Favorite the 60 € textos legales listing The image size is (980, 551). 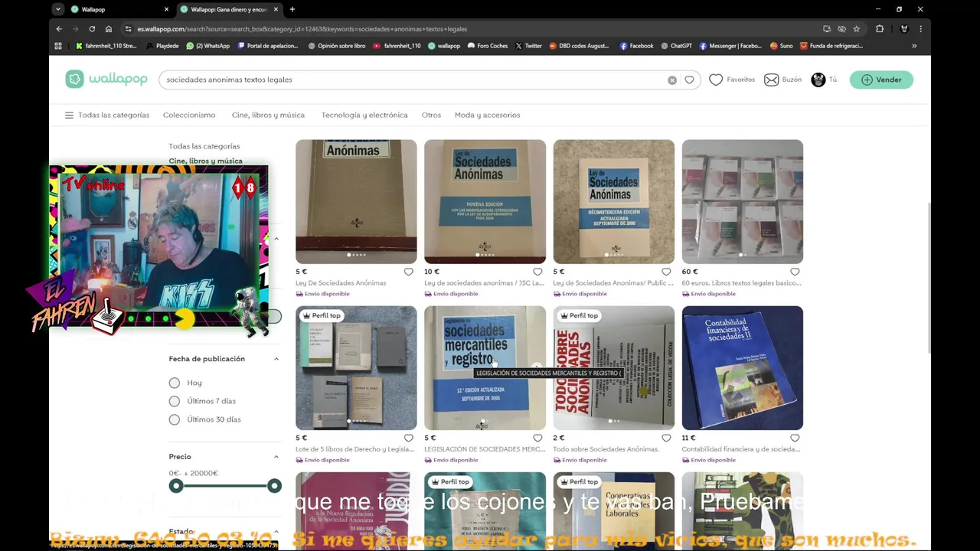795,272
